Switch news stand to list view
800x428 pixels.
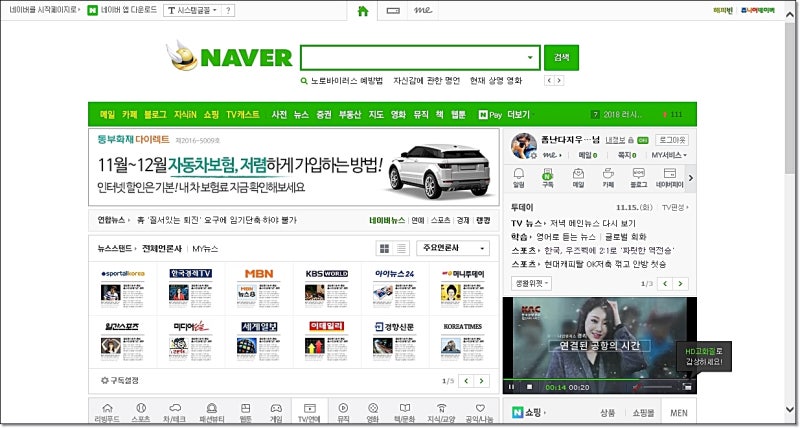point(401,248)
